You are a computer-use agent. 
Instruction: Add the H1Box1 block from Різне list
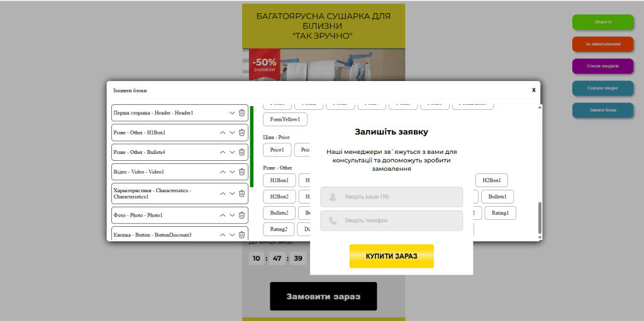tap(279, 180)
